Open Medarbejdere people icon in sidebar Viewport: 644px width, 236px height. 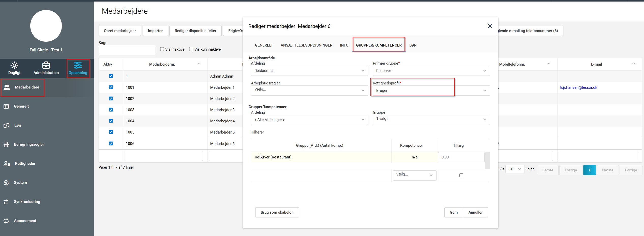point(7,87)
